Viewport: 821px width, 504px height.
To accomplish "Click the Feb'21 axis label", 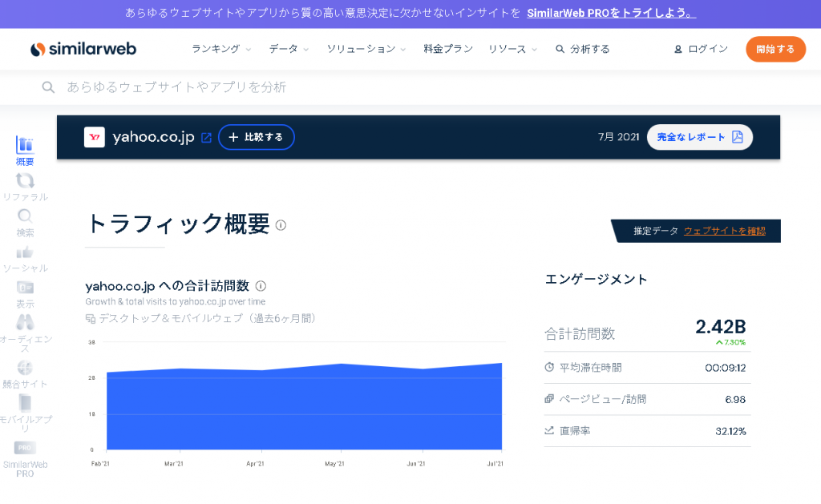I will pos(100,464).
